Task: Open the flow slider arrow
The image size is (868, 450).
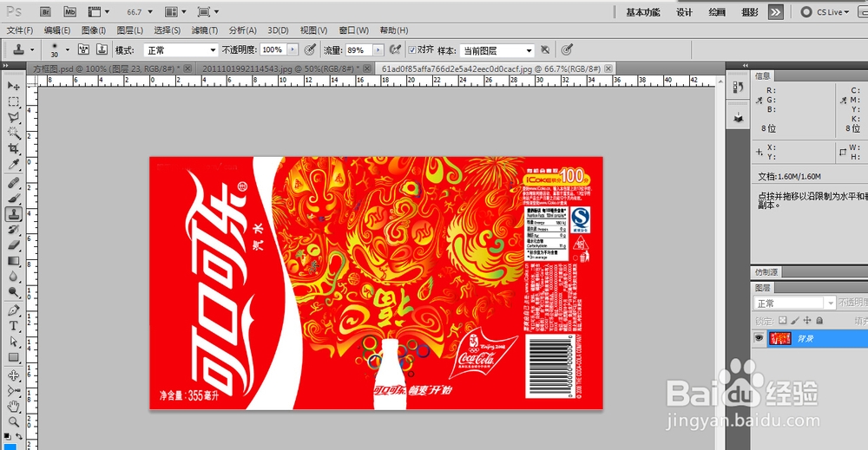Action: [378, 50]
